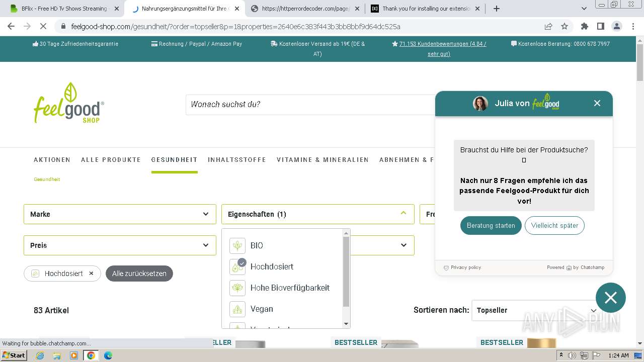Open the AKTIONEN menu
This screenshot has height=362, width=644.
coord(52,160)
